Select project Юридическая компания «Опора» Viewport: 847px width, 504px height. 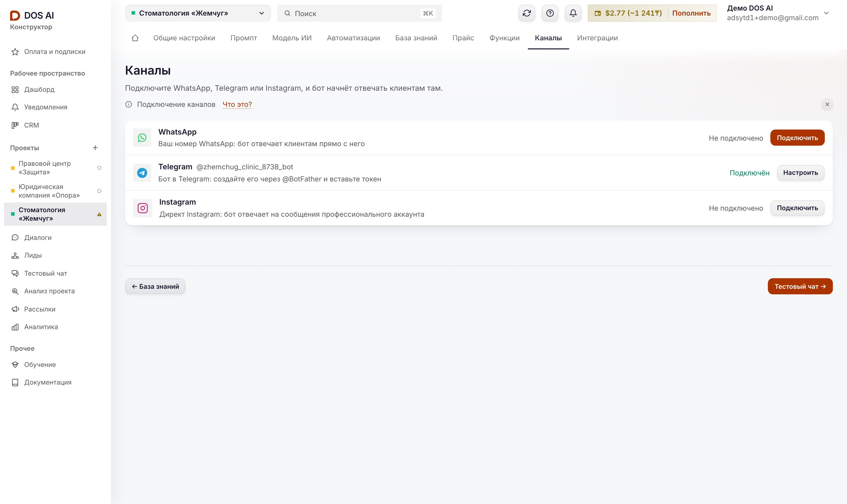click(55, 191)
